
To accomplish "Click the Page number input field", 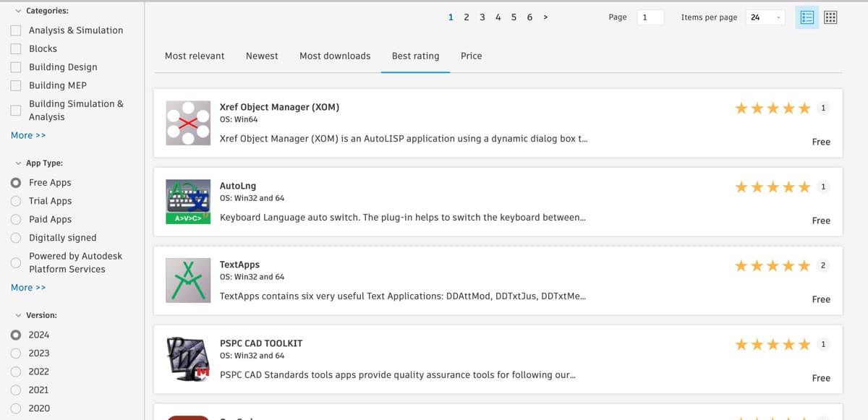I will click(x=650, y=17).
